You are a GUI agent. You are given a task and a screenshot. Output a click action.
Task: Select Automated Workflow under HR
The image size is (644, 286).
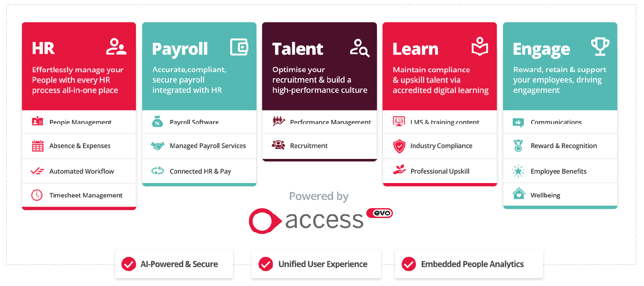point(79,171)
